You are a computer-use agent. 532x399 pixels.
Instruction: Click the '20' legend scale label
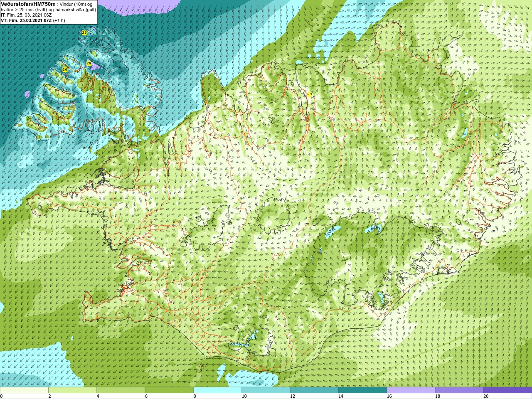tap(486, 396)
